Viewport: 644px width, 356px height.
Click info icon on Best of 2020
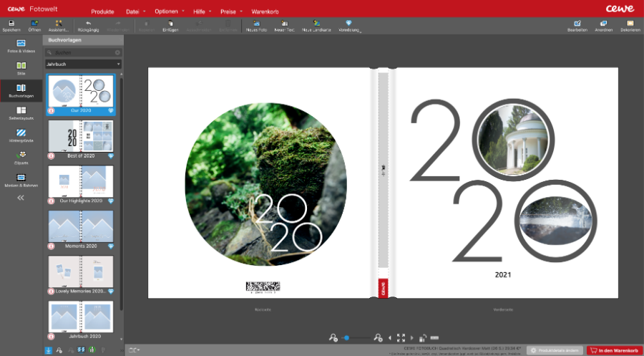[51, 156]
